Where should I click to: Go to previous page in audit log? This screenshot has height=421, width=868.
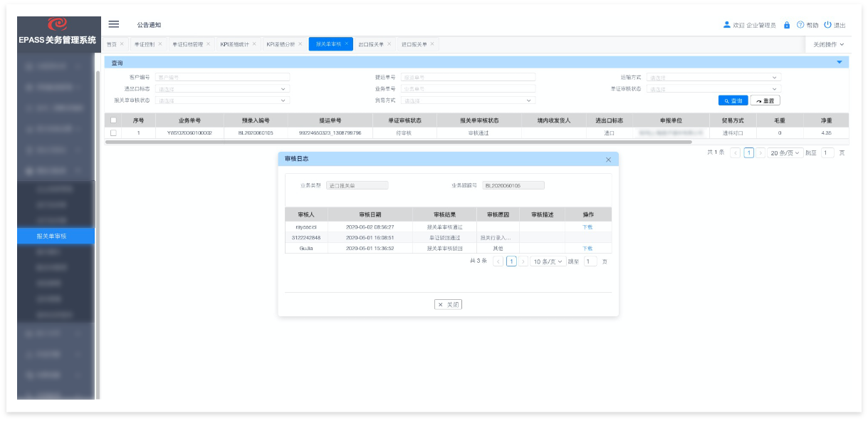[x=498, y=261]
